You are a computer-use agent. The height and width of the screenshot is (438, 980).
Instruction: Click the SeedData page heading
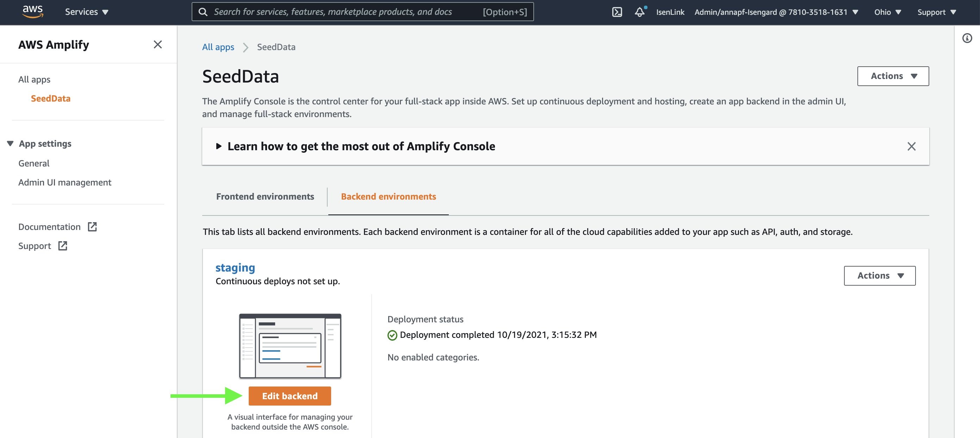click(241, 77)
